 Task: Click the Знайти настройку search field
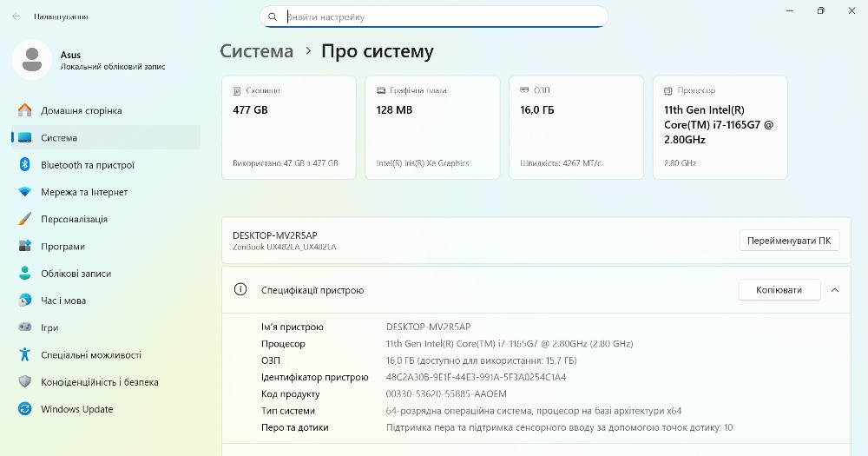(x=434, y=17)
